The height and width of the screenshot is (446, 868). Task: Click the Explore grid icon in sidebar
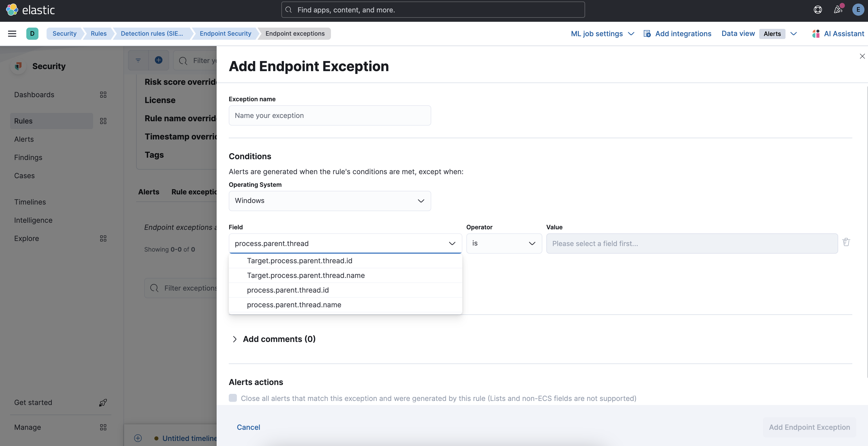click(103, 238)
